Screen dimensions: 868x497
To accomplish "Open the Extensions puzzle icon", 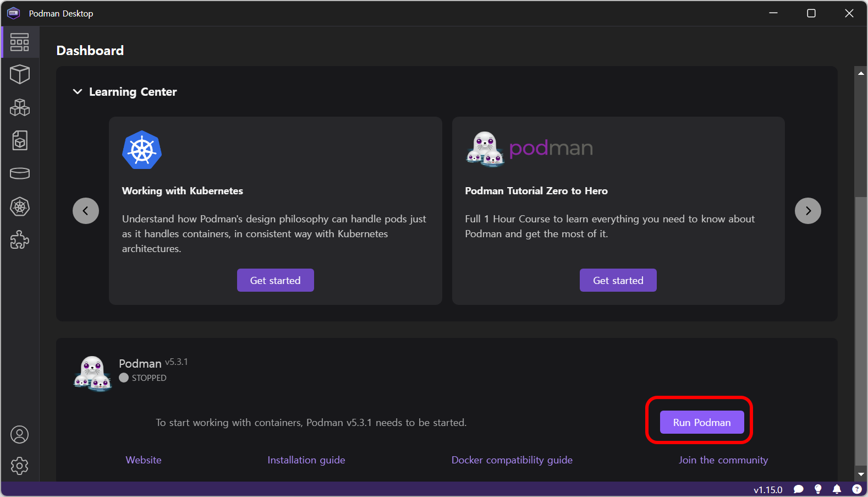I will [x=20, y=240].
